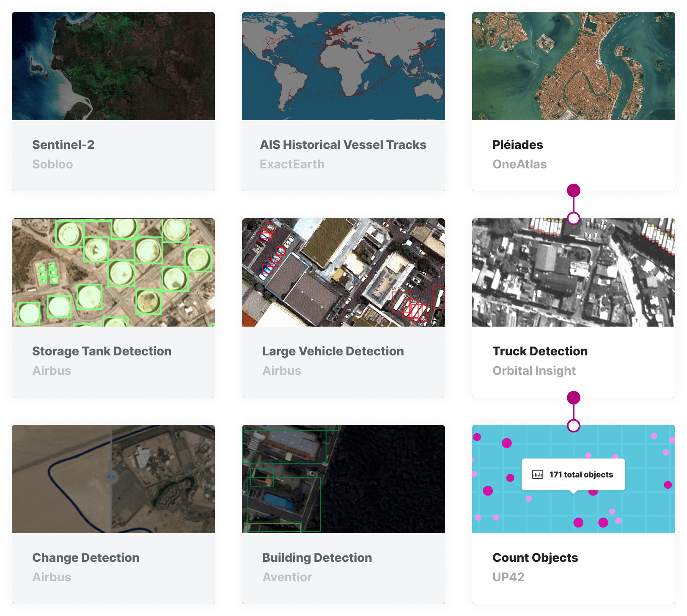Click the filled connector dot below Truck Detection card
This screenshot has width=687, height=616.
click(x=574, y=398)
